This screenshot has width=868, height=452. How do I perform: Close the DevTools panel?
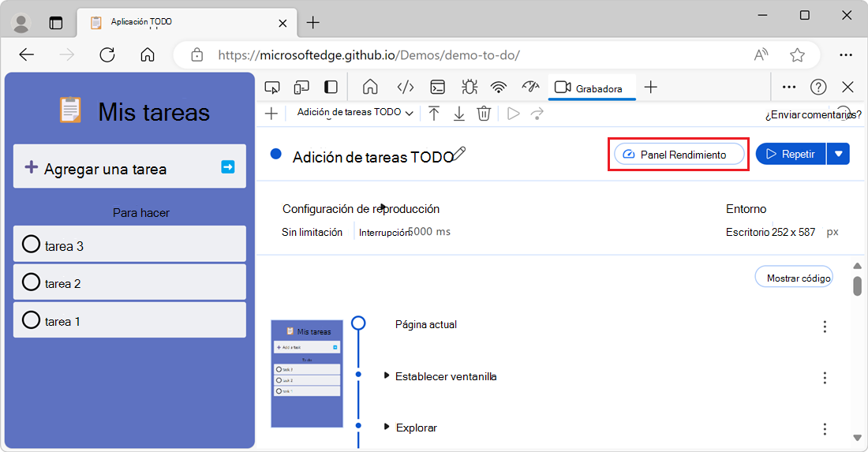click(847, 87)
